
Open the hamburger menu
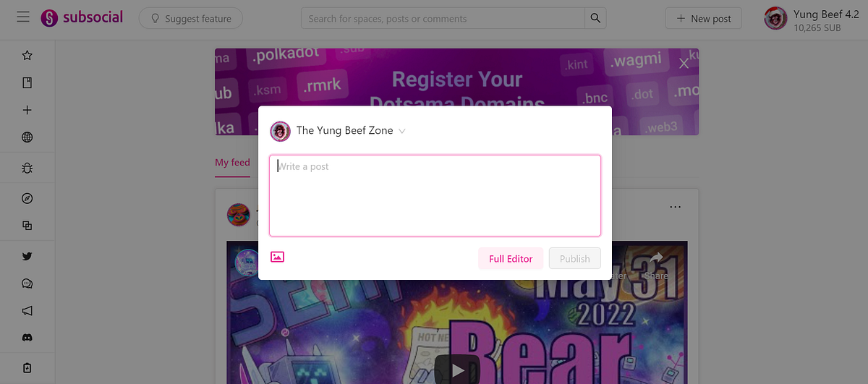click(x=23, y=17)
